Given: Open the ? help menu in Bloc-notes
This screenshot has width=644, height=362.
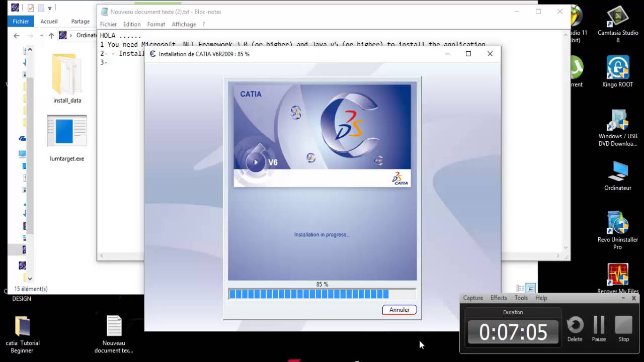Looking at the screenshot, I should coord(204,24).
